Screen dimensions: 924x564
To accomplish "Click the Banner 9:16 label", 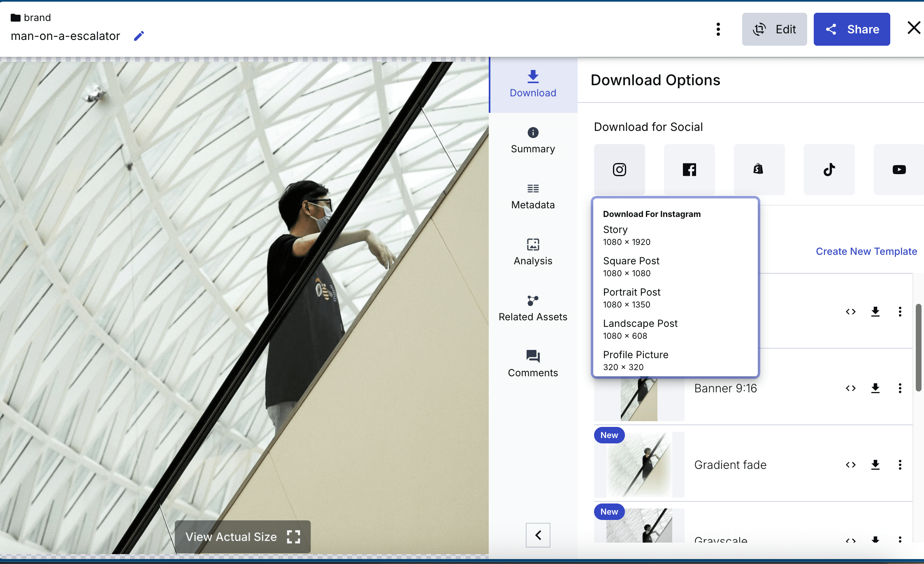I will tap(725, 388).
